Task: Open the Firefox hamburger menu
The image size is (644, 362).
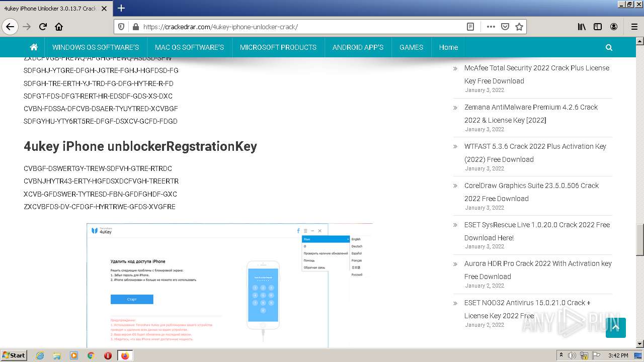Action: click(x=634, y=27)
